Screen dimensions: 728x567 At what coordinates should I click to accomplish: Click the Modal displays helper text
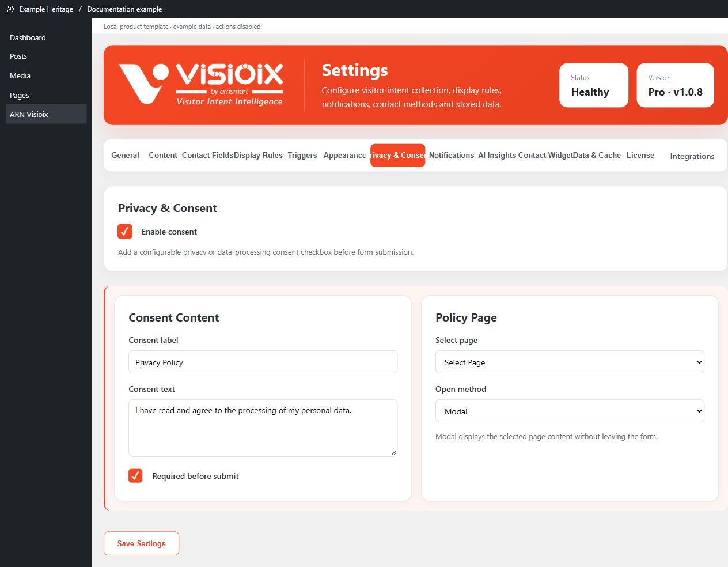(547, 437)
